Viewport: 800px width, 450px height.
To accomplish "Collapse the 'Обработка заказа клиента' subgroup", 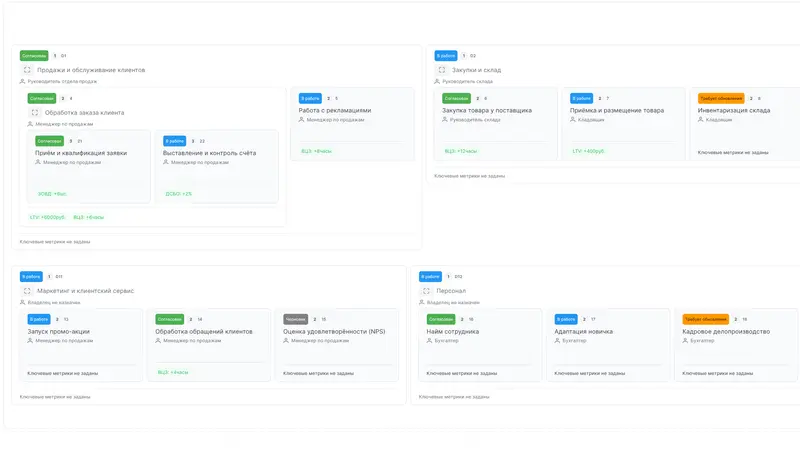I will click(35, 112).
